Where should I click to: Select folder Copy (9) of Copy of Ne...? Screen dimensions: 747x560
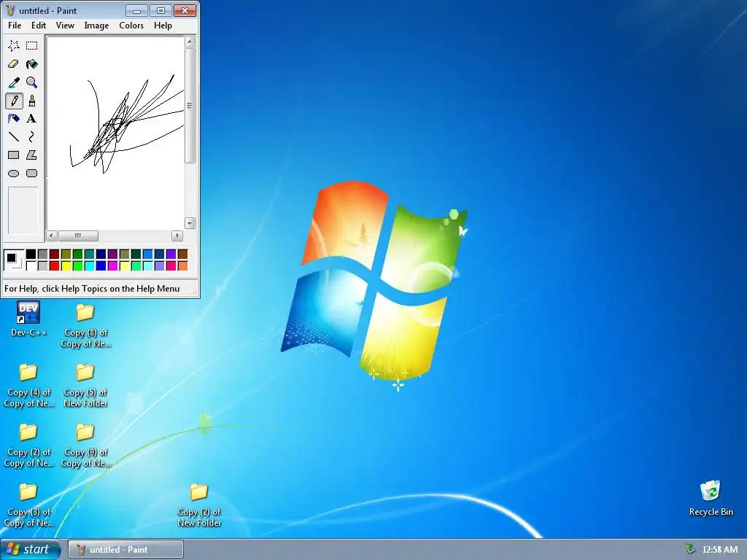pos(86,446)
